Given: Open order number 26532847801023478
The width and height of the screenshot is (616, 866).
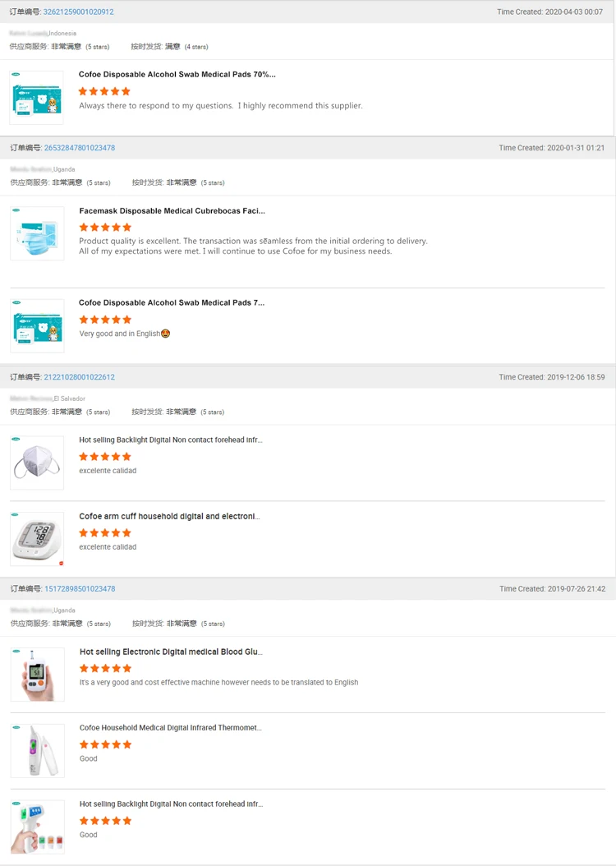Looking at the screenshot, I should [79, 148].
